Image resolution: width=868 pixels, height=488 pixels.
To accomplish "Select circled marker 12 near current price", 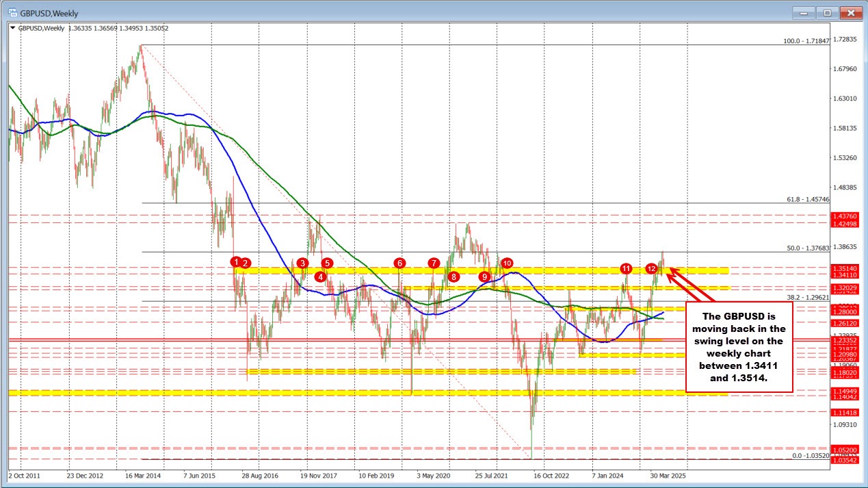I will pos(650,269).
